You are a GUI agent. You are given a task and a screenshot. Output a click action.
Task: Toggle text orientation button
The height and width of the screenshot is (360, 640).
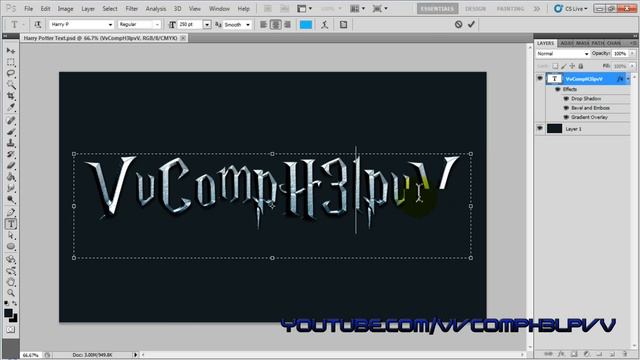click(x=38, y=25)
